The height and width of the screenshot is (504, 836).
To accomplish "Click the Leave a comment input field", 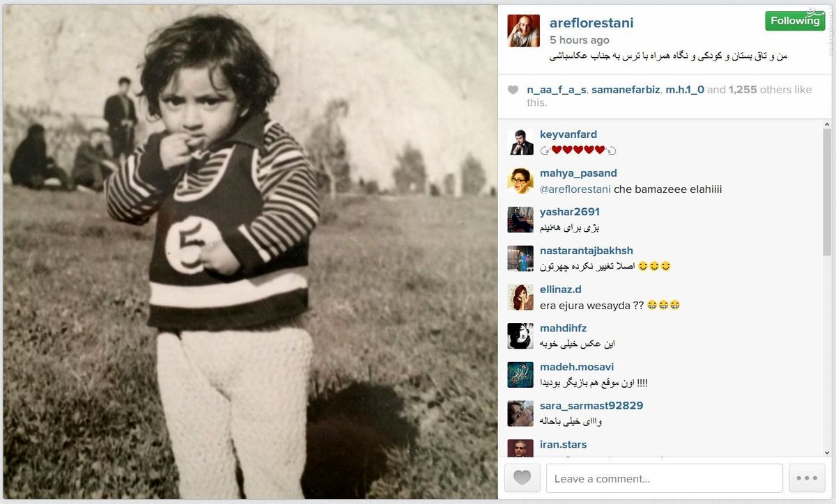I will [x=665, y=478].
